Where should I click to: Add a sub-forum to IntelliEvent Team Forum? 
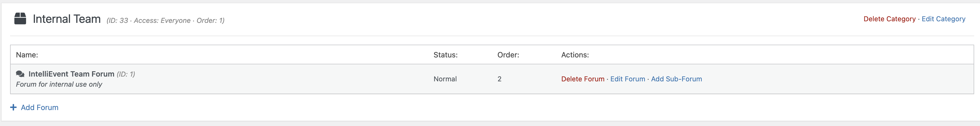[676, 79]
